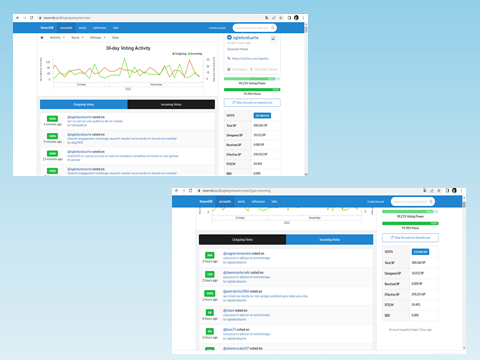The height and width of the screenshot is (360, 480).
Task: Click Create Account in the bottom window
Action: tap(376, 202)
